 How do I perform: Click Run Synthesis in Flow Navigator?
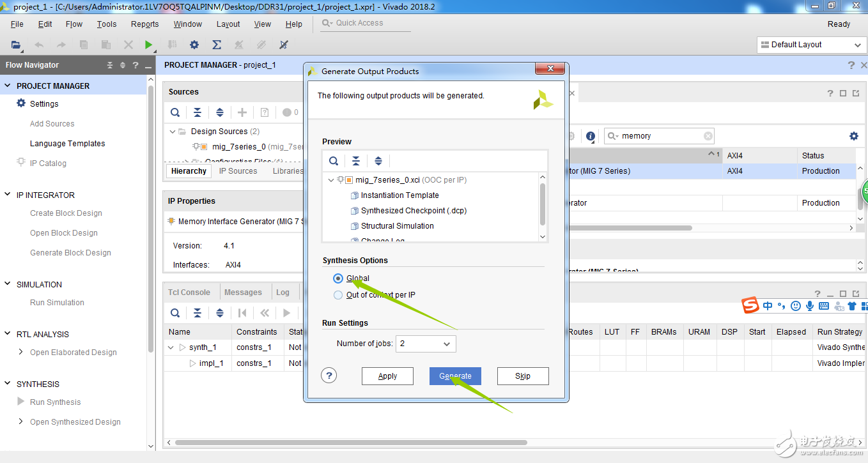(55, 402)
